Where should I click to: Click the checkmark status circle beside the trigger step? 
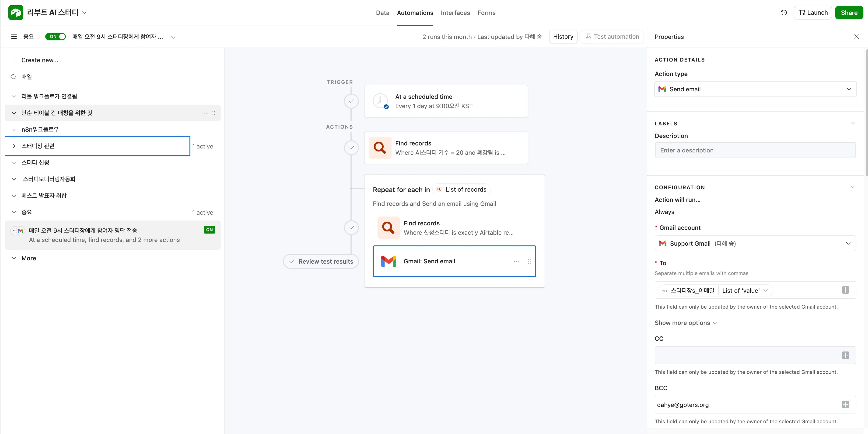click(x=351, y=101)
